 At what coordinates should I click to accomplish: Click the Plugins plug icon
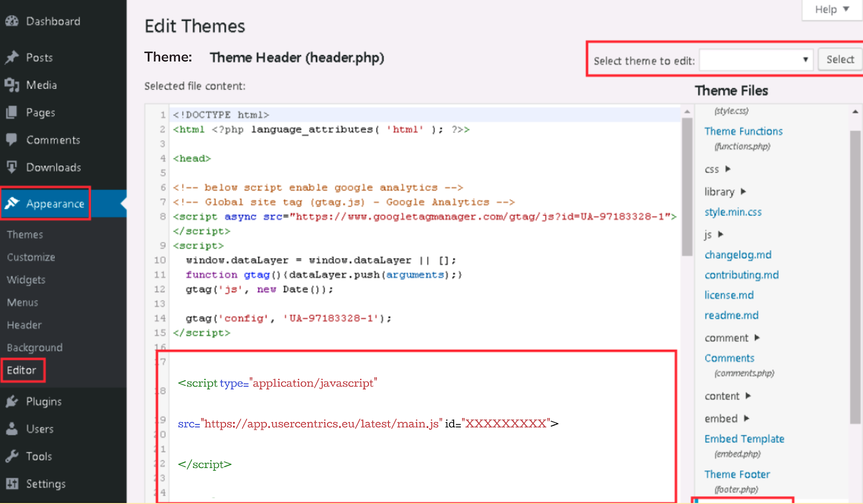(x=12, y=401)
